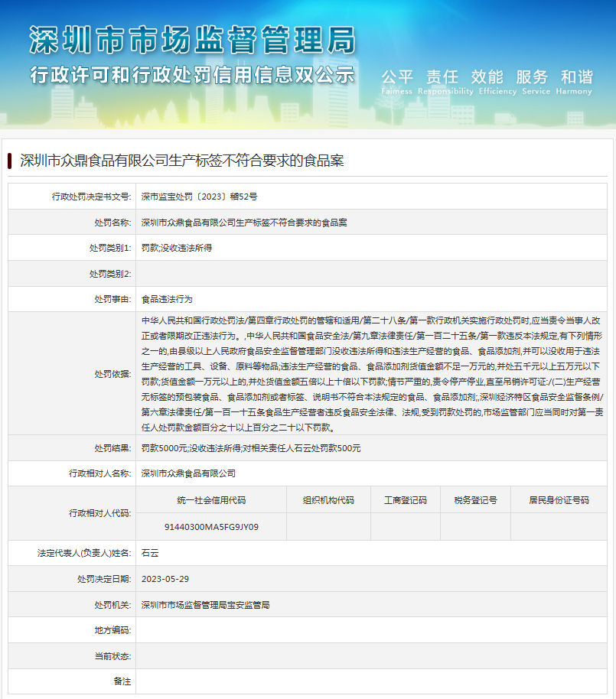Click the 行政相对人名称 label

point(100,473)
